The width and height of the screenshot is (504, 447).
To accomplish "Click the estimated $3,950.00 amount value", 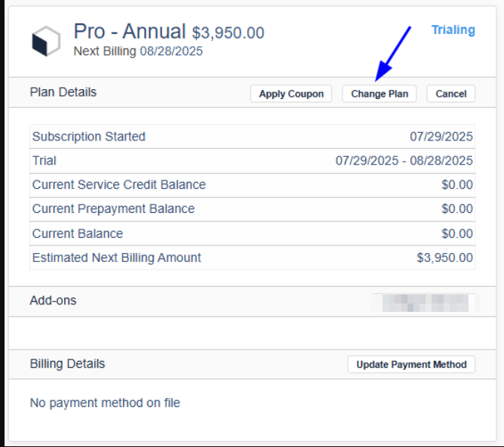I will click(x=444, y=257).
